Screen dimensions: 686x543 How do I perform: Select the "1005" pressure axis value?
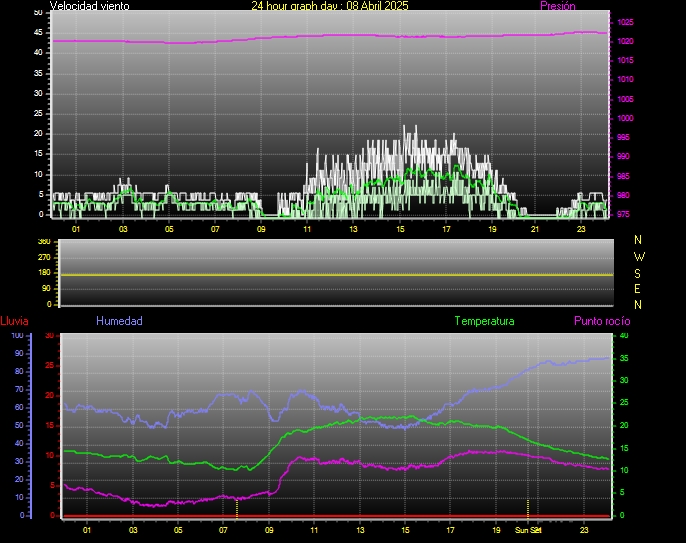pos(625,99)
